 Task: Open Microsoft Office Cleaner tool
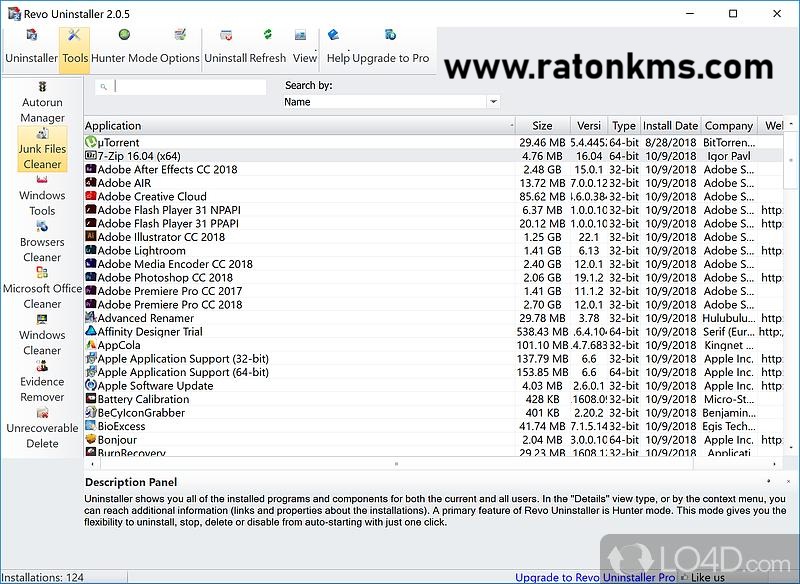point(42,288)
